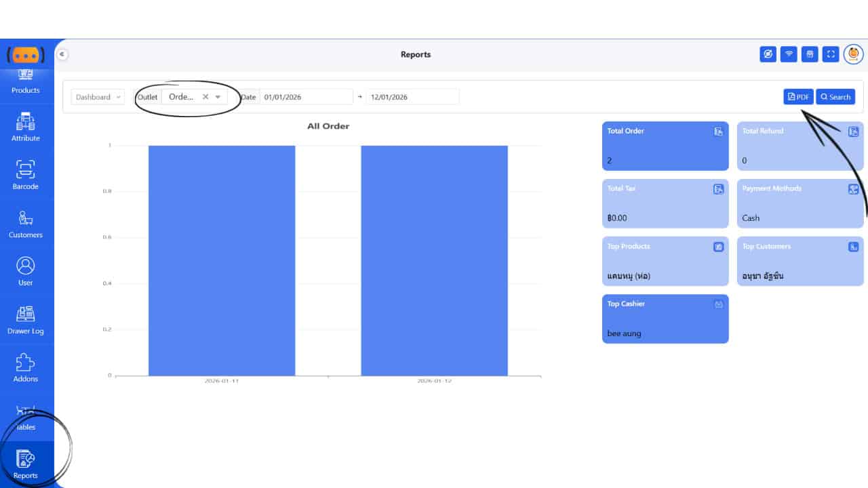Open Attribute in the sidebar
This screenshot has height=488, width=868.
(x=26, y=127)
